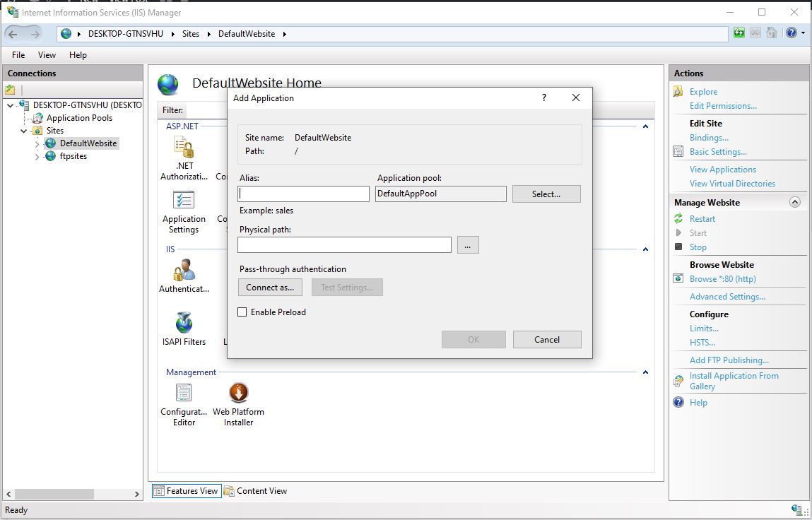Click the Connect as... button
812x520 pixels.
270,288
